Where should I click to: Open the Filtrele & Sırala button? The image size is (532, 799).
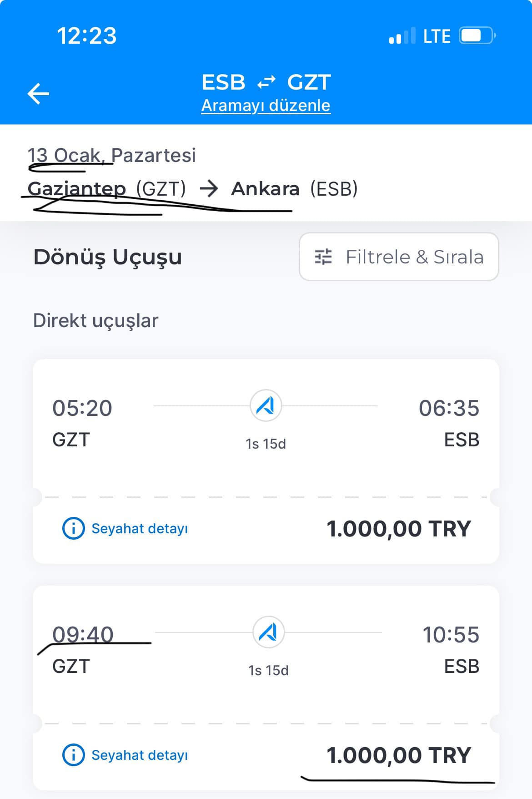(399, 257)
